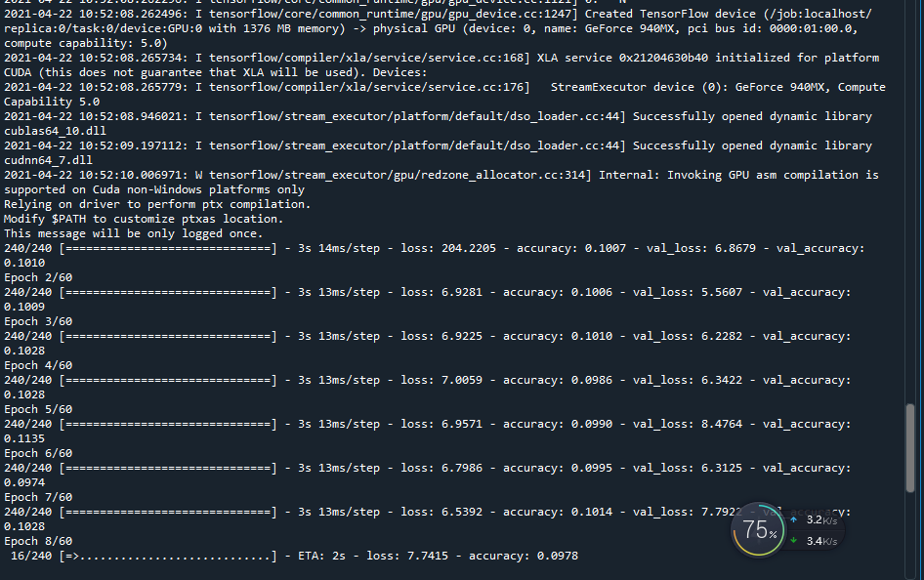Click the val_loss value 6.3125

722,468
